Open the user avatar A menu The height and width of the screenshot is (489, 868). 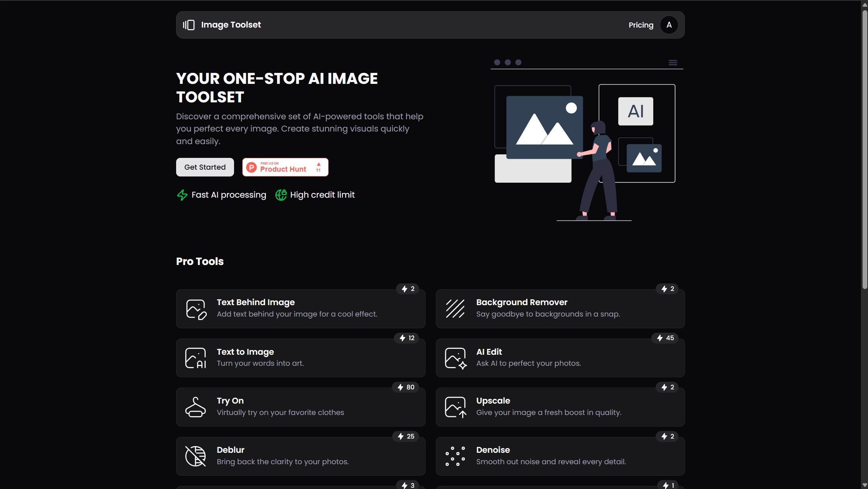[x=669, y=25]
